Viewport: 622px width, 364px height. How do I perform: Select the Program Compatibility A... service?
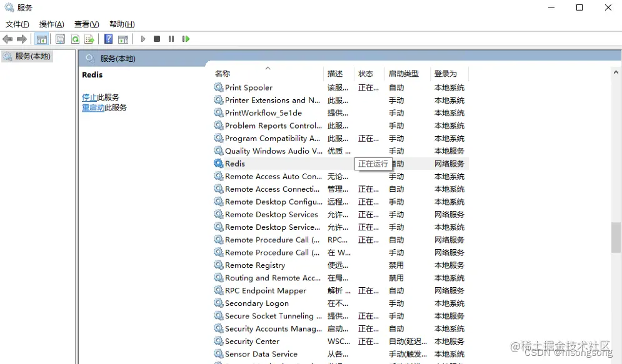(273, 138)
